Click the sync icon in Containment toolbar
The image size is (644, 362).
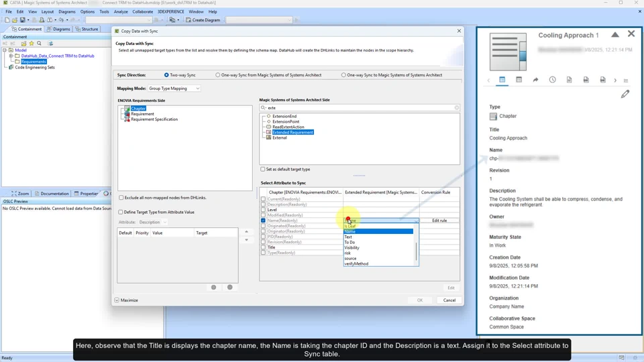[x=50, y=43]
